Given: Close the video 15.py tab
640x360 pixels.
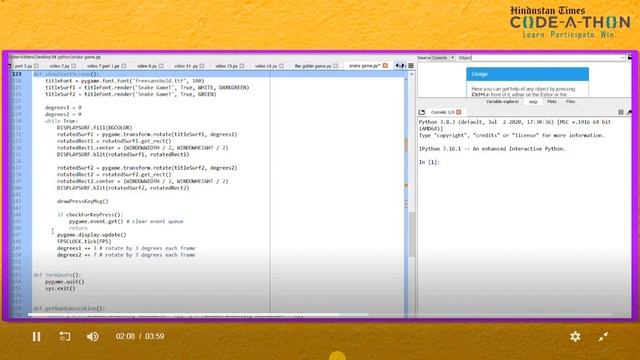Looking at the screenshot, I should [242, 66].
